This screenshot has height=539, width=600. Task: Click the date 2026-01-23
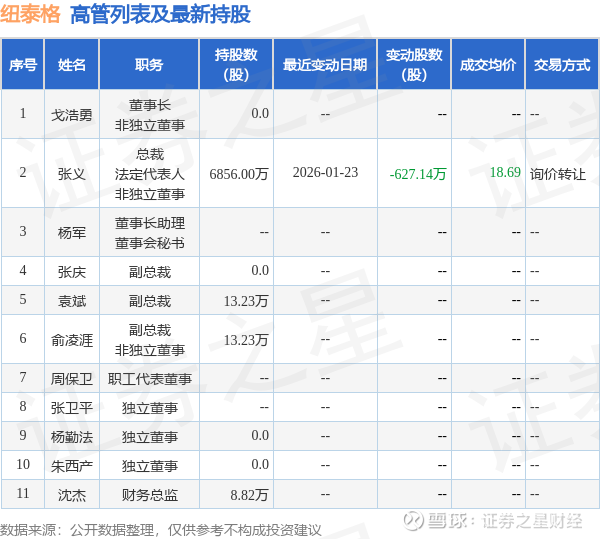tap(325, 173)
